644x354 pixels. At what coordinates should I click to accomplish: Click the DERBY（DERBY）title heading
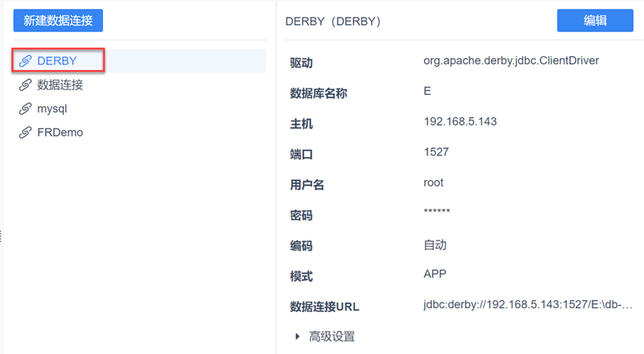coord(333,22)
